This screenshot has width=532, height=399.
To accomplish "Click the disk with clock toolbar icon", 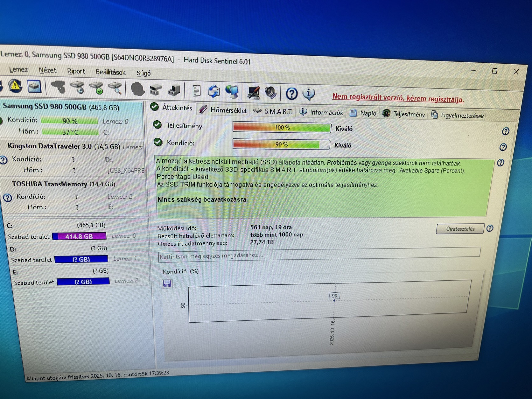I will pos(78,88).
